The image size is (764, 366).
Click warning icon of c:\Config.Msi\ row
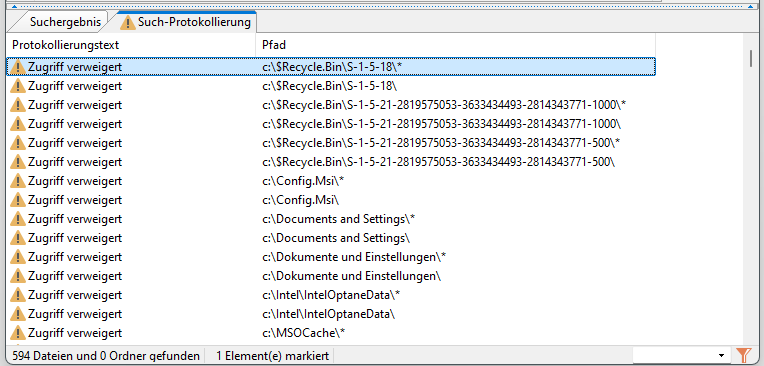click(x=18, y=200)
